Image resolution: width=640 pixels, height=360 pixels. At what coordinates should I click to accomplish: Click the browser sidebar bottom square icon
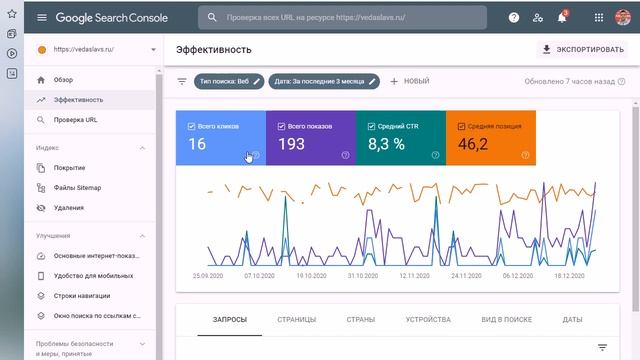(12, 73)
